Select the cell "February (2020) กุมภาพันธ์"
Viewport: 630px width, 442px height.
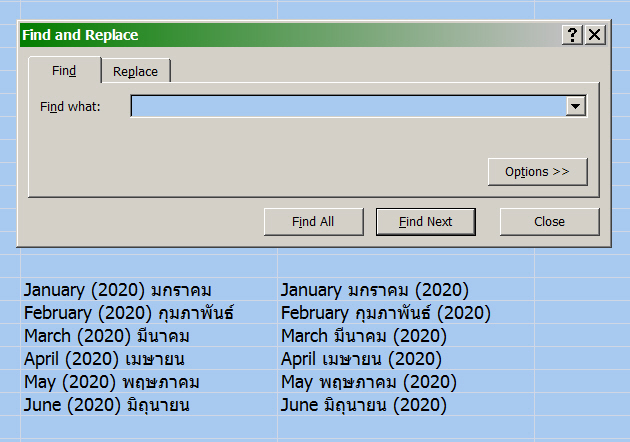[129, 313]
